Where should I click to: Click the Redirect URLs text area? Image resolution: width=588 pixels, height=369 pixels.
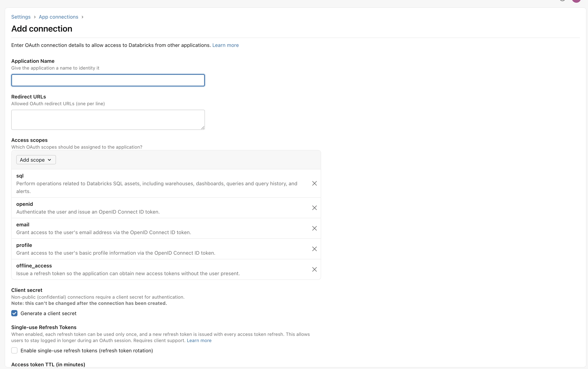click(x=108, y=120)
